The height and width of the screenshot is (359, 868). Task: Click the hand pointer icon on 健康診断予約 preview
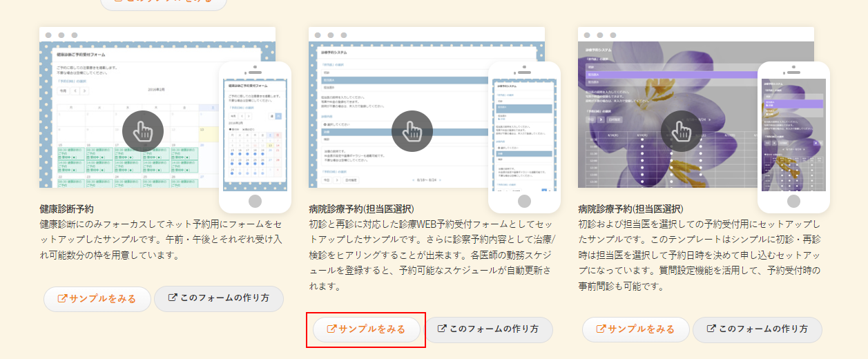point(142,130)
